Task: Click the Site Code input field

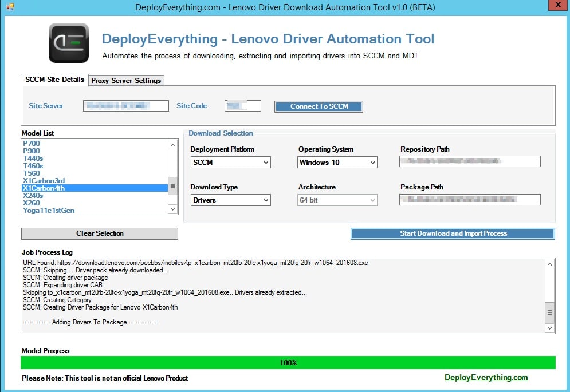Action: pyautogui.click(x=243, y=106)
